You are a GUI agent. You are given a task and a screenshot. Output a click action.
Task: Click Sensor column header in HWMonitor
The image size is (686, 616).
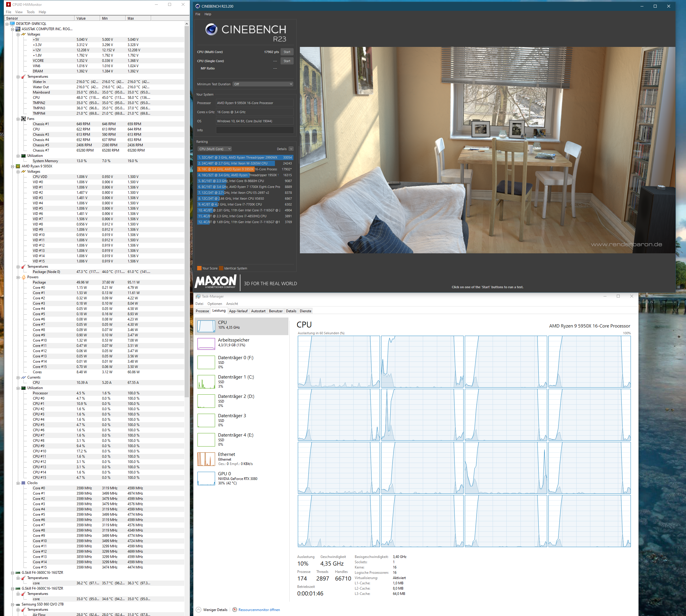pyautogui.click(x=39, y=18)
